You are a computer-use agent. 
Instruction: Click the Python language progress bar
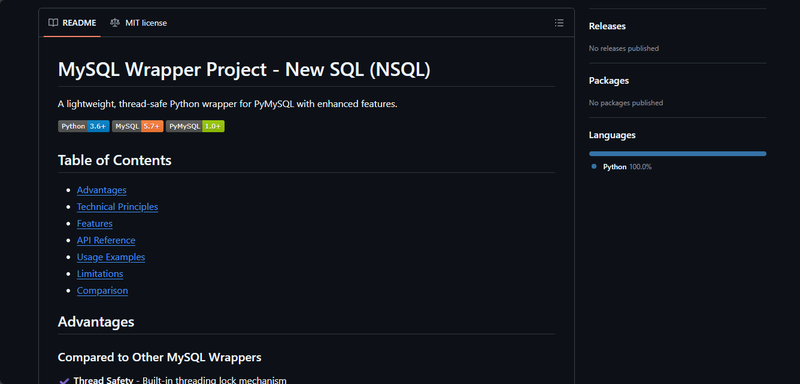pos(678,153)
